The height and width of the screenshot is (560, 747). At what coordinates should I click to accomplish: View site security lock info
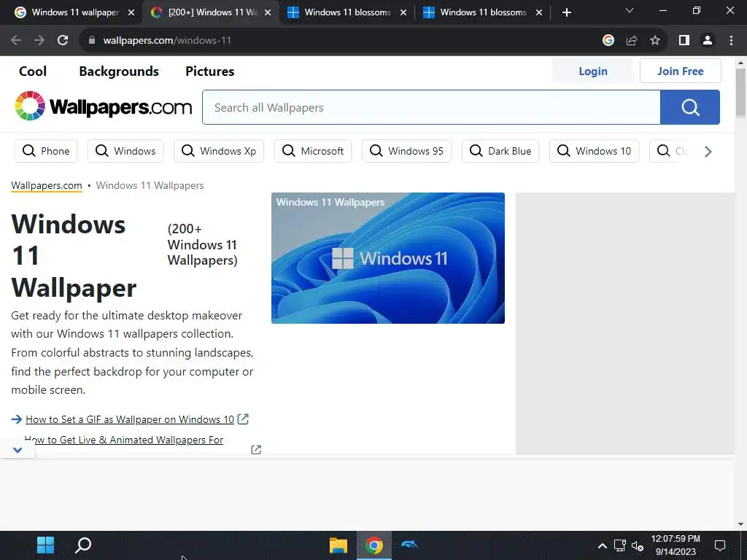92,41
